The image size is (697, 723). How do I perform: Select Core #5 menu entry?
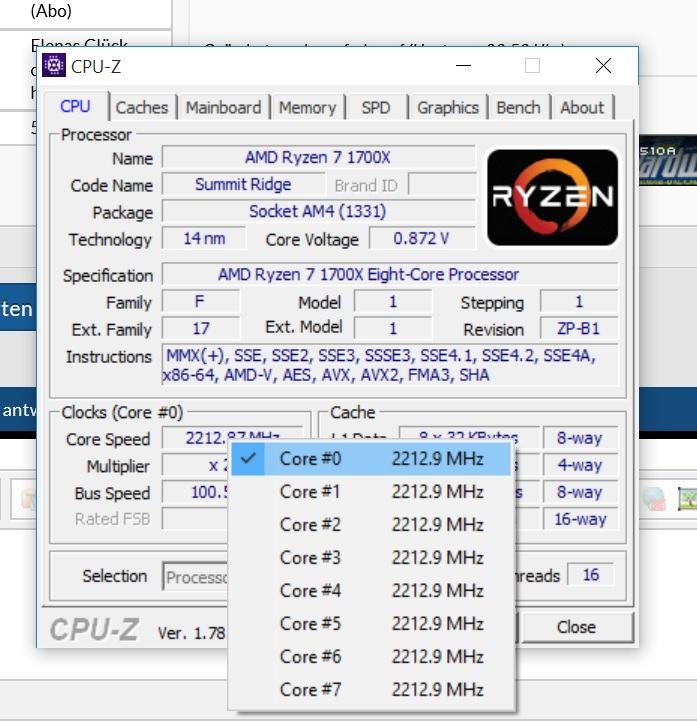[x=371, y=623]
